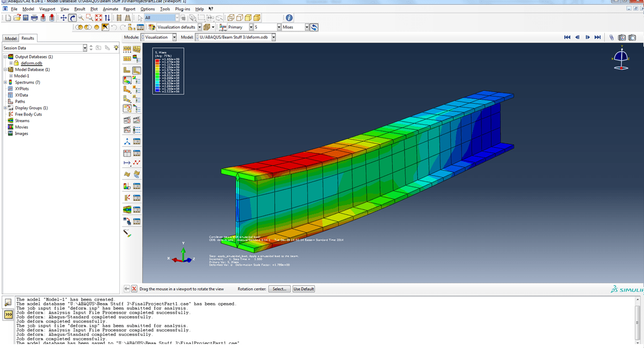Click the Plot Undeformed Shape icon
644x348 pixels.
(x=127, y=70)
